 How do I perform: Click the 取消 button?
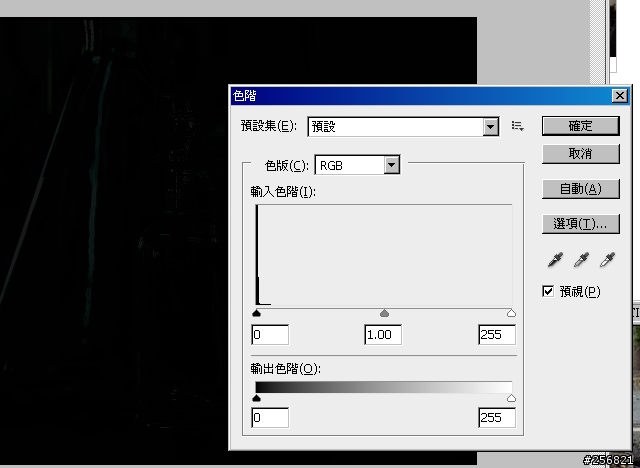pos(580,154)
